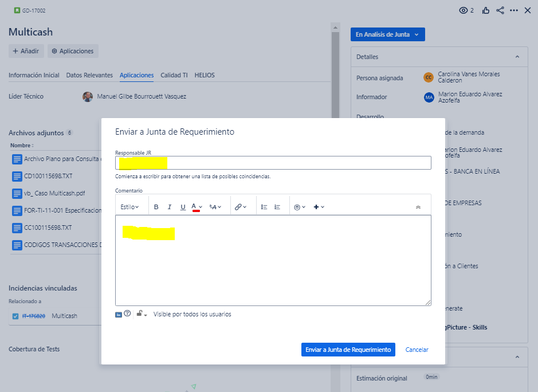
Task: Click the 0min Estimación original value
Action: pyautogui.click(x=431, y=377)
